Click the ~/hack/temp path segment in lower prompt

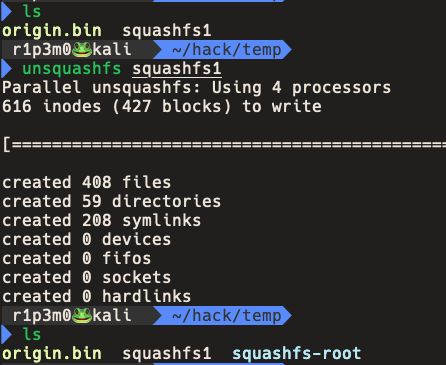pyautogui.click(x=227, y=315)
